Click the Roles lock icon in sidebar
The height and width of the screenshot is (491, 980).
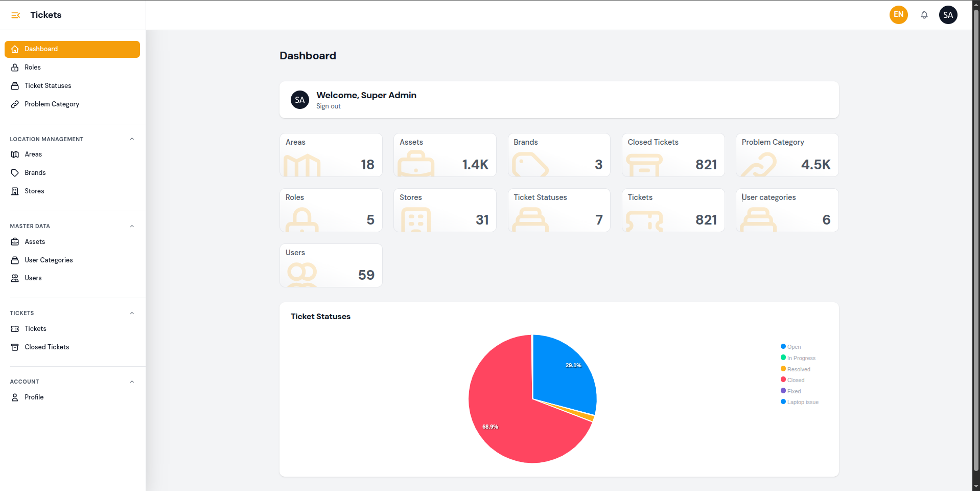(14, 67)
